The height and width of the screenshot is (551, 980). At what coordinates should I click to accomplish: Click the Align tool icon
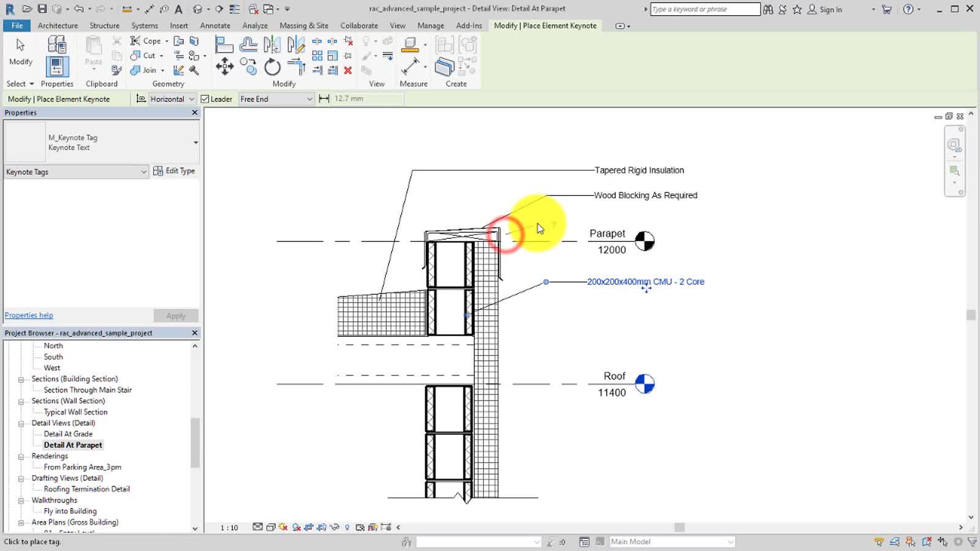pos(224,44)
